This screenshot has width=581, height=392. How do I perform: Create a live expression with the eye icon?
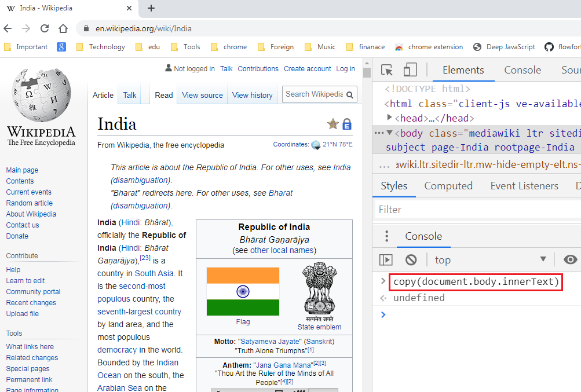pos(570,259)
